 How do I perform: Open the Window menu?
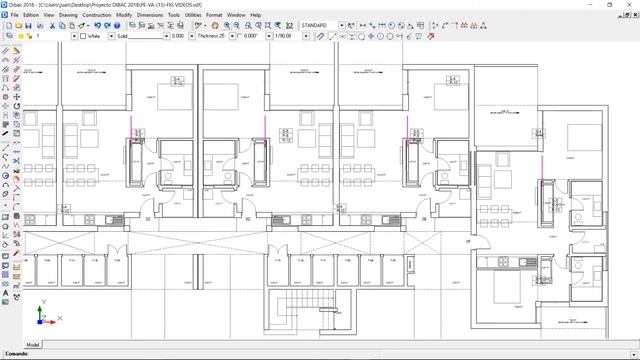click(236, 15)
